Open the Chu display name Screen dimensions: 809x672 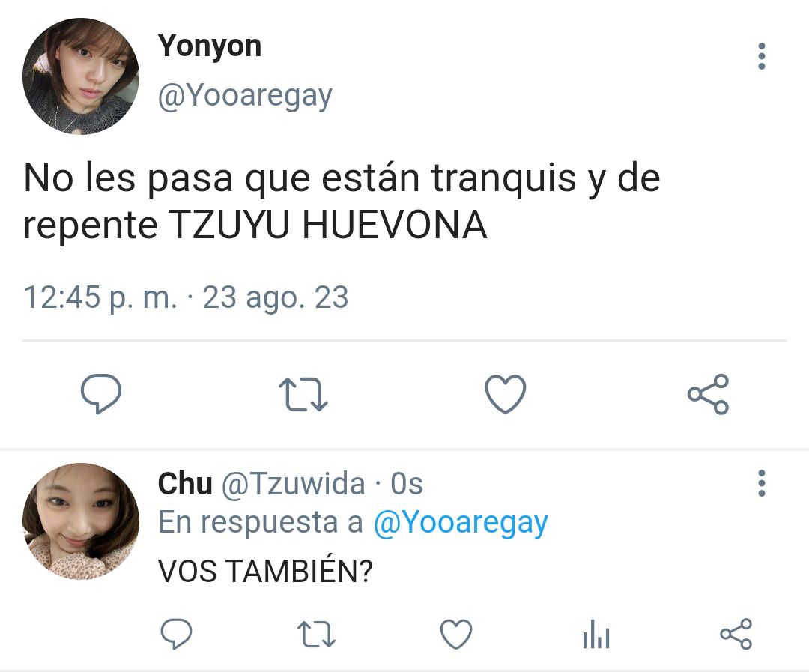(x=185, y=484)
